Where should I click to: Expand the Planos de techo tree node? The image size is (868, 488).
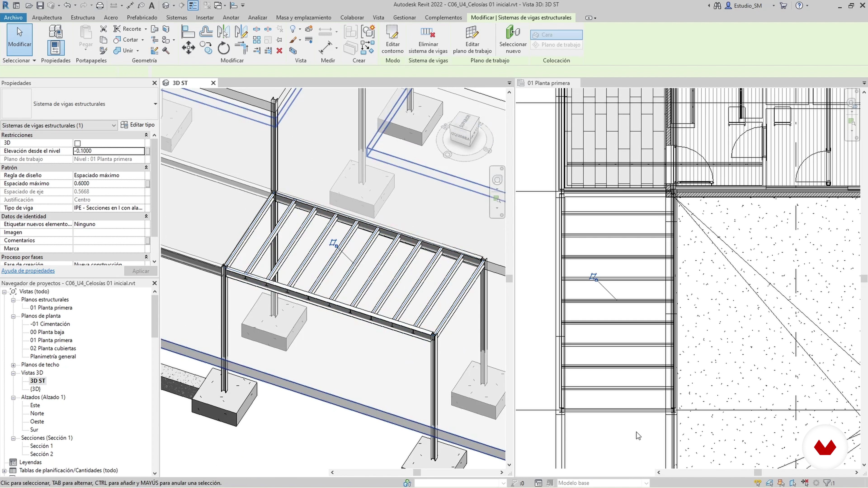click(13, 365)
